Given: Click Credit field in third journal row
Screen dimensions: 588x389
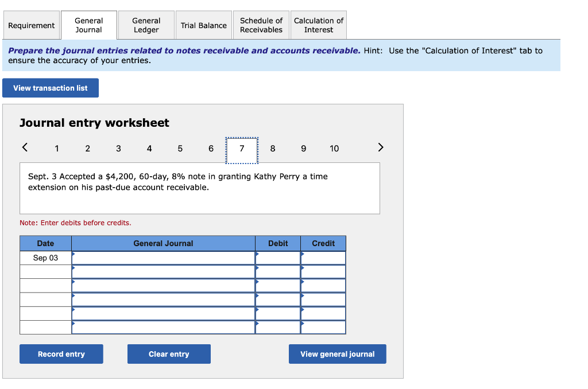Looking at the screenshot, I should click(x=323, y=286).
